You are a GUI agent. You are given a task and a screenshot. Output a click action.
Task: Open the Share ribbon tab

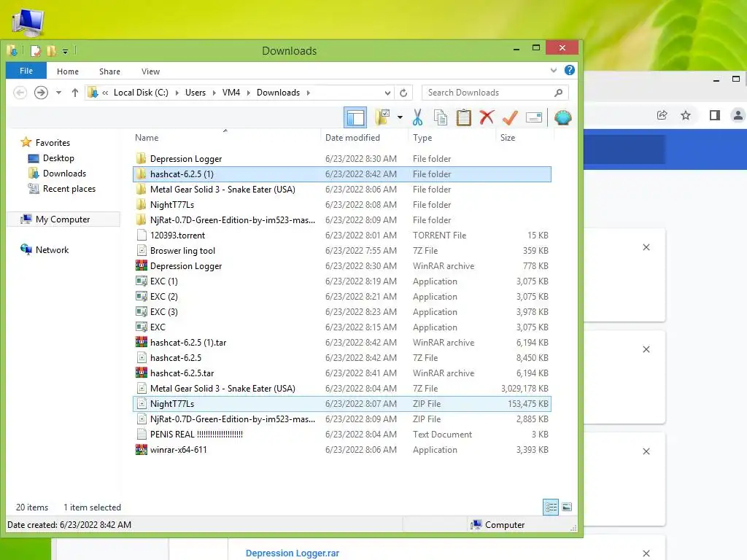click(109, 71)
